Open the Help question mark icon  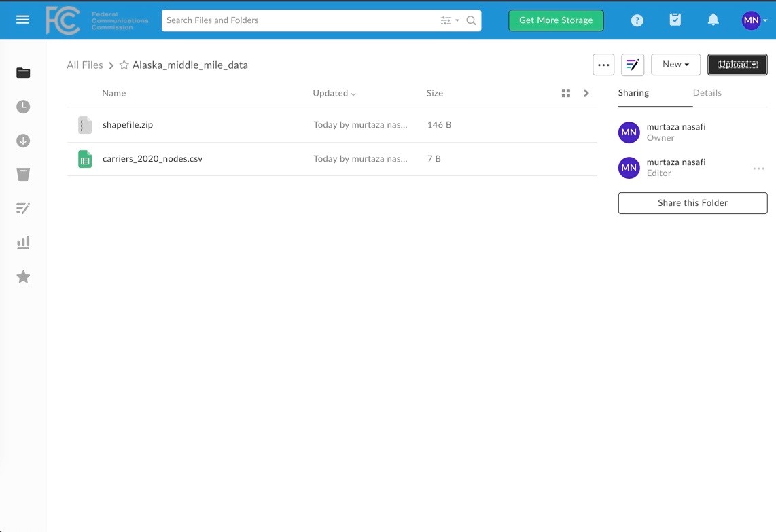637,20
